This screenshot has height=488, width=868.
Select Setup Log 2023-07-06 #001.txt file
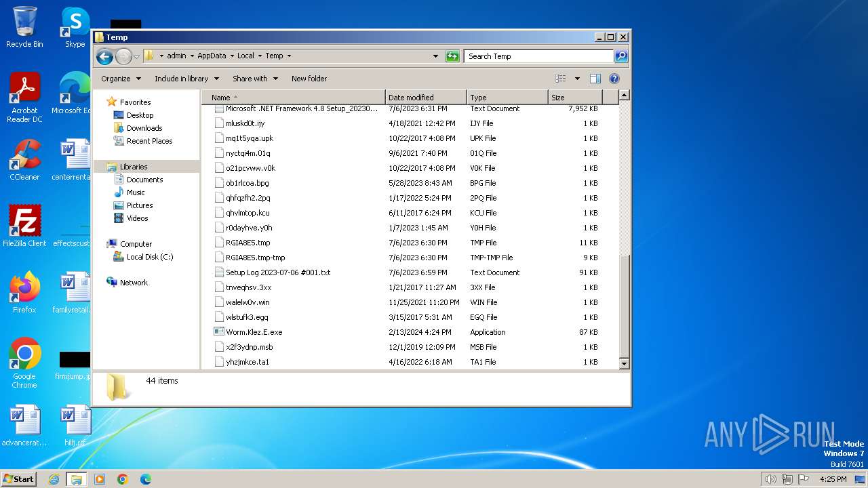pos(278,272)
